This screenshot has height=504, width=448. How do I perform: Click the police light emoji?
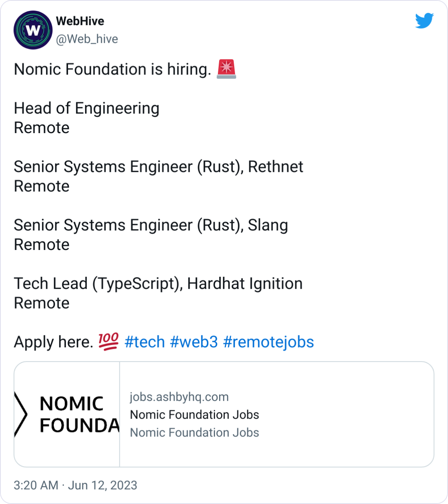click(227, 69)
